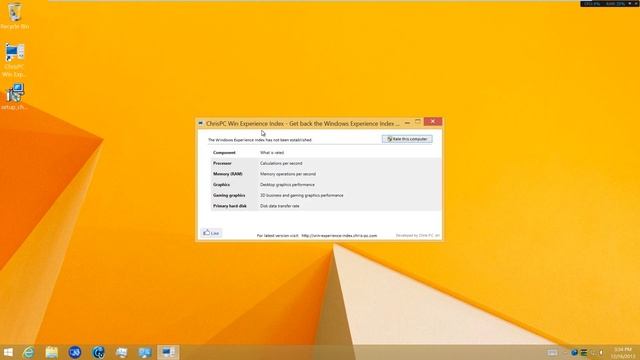Viewport: 640px width, 360px height.
Task: Click 'Memory operations per second' text
Action: 288,174
